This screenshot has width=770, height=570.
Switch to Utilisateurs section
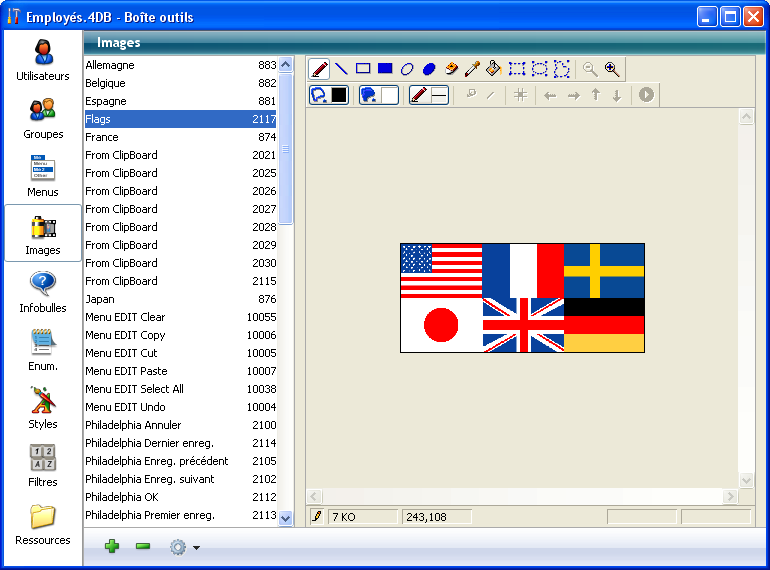coord(43,60)
